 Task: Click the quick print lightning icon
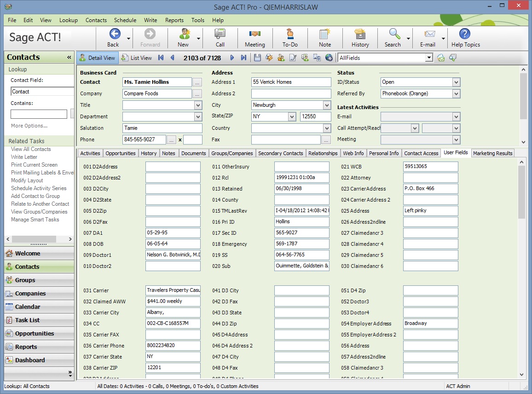click(x=269, y=58)
